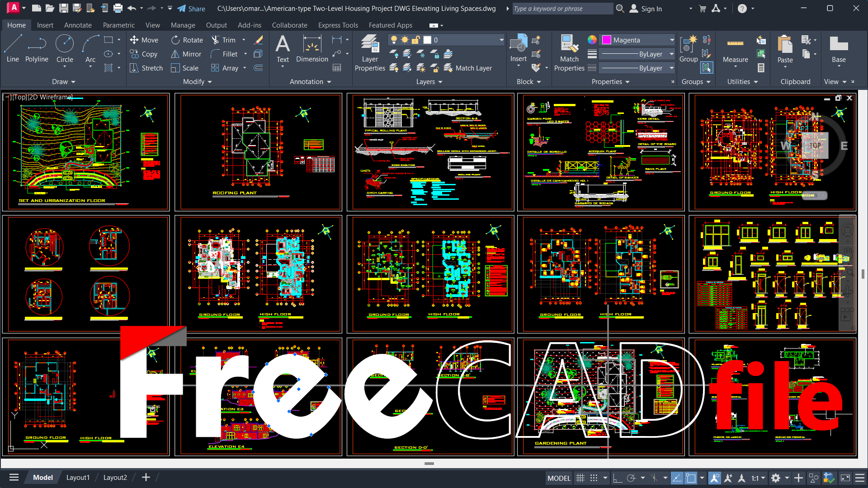Click the Group tool

pos(689,49)
